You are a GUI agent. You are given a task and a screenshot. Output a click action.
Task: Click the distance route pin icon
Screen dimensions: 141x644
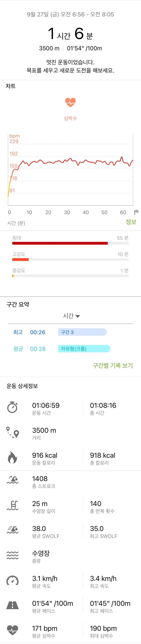point(13,432)
